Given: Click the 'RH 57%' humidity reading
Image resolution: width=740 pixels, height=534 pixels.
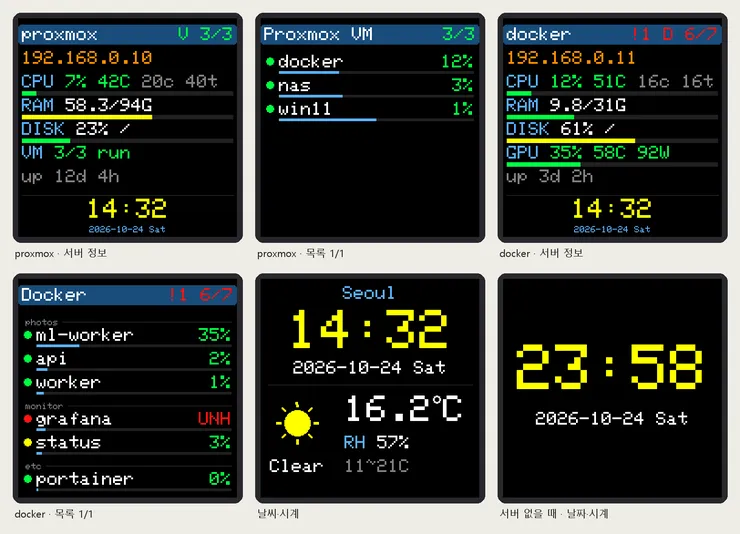Looking at the screenshot, I should 376,442.
